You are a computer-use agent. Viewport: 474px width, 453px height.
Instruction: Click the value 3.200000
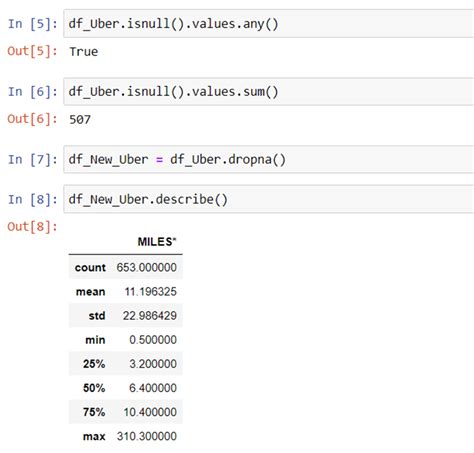click(x=153, y=364)
